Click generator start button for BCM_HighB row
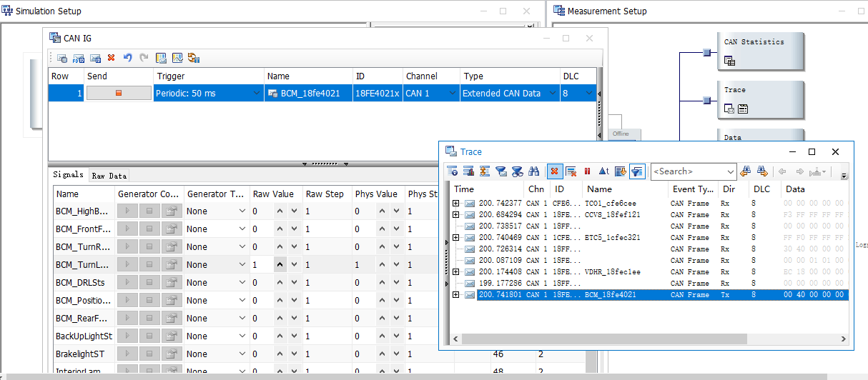This screenshot has width=868, height=380. pyautogui.click(x=127, y=211)
